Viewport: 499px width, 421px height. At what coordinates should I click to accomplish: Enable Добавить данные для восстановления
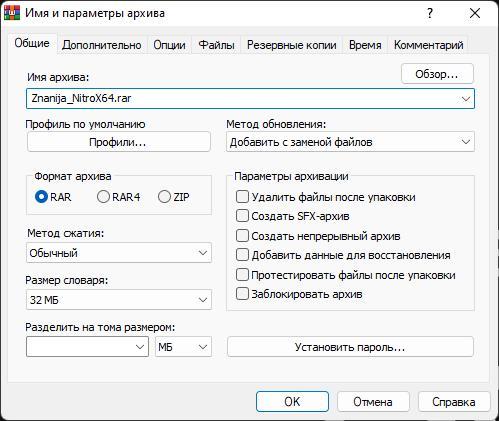pos(242,255)
